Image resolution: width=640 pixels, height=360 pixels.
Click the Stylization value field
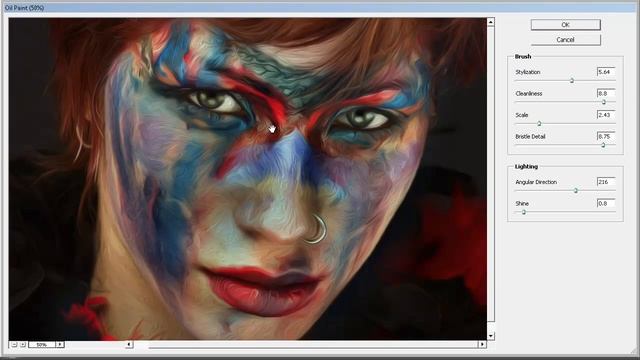tap(606, 72)
